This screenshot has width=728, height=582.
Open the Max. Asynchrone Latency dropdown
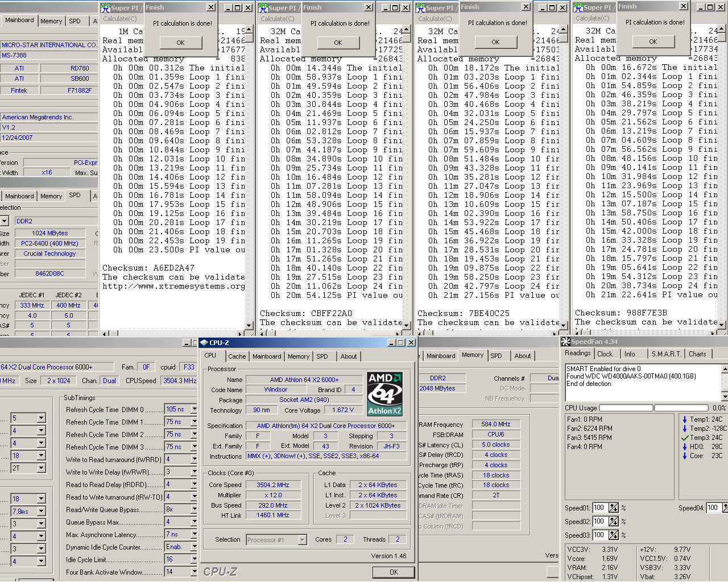point(194,534)
